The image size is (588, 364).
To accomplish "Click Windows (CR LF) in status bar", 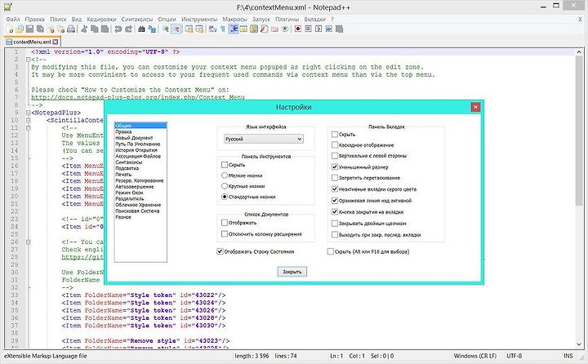I will click(475, 356).
